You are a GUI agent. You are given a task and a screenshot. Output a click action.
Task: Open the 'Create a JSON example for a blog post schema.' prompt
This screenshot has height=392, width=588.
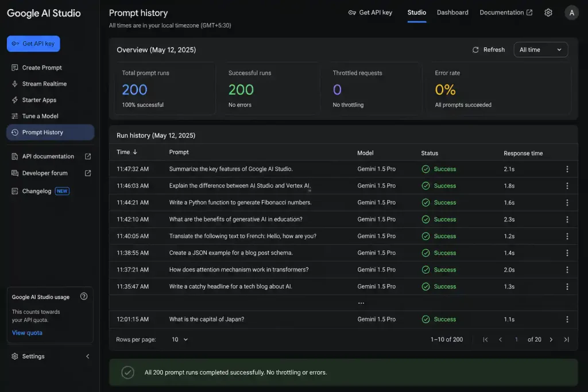(231, 253)
